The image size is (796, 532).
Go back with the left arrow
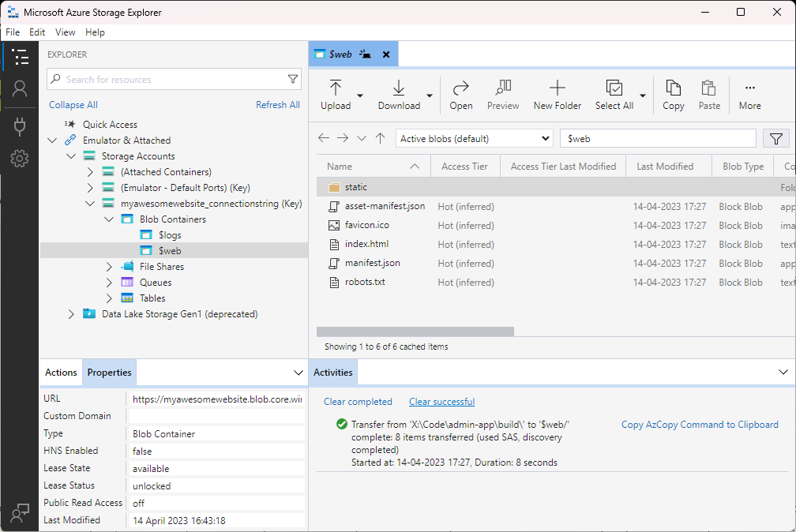pos(324,138)
